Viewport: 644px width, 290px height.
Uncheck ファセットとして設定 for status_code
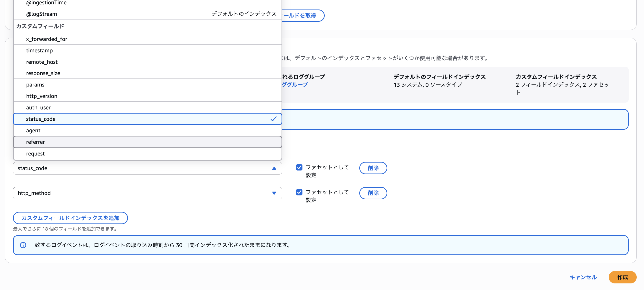pos(299,167)
